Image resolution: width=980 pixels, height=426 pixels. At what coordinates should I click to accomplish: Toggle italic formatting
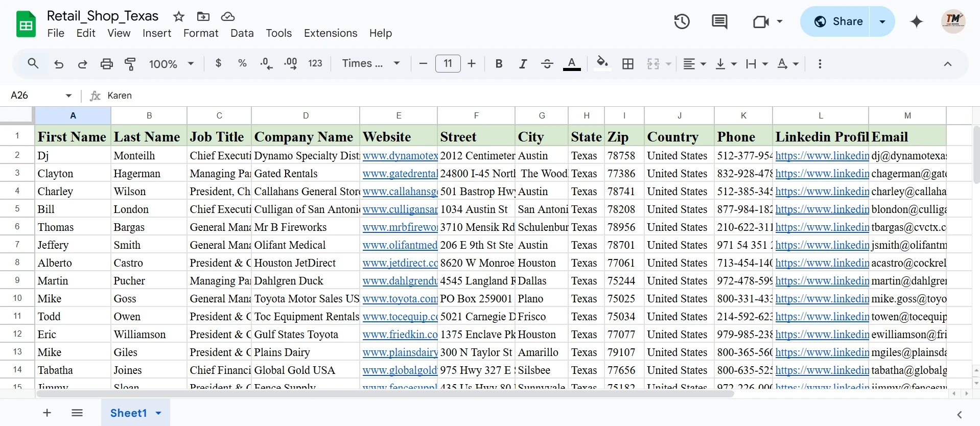523,64
